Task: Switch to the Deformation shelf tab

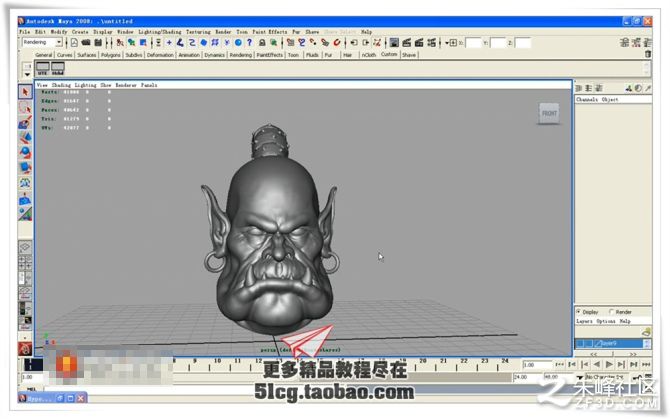Action: 160,55
